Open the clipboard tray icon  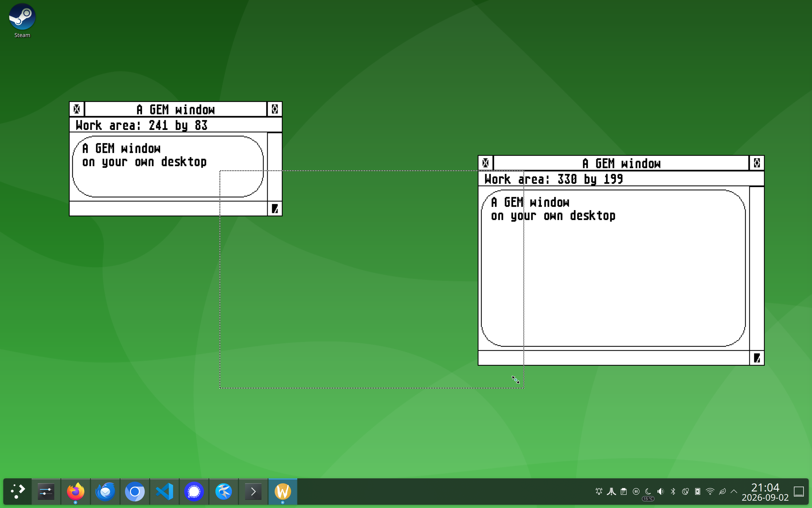[623, 492]
